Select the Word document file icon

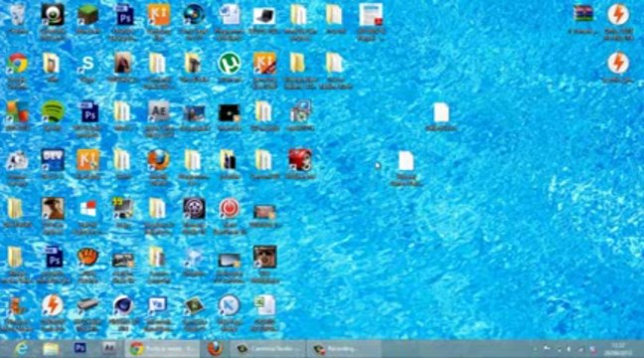[230, 15]
